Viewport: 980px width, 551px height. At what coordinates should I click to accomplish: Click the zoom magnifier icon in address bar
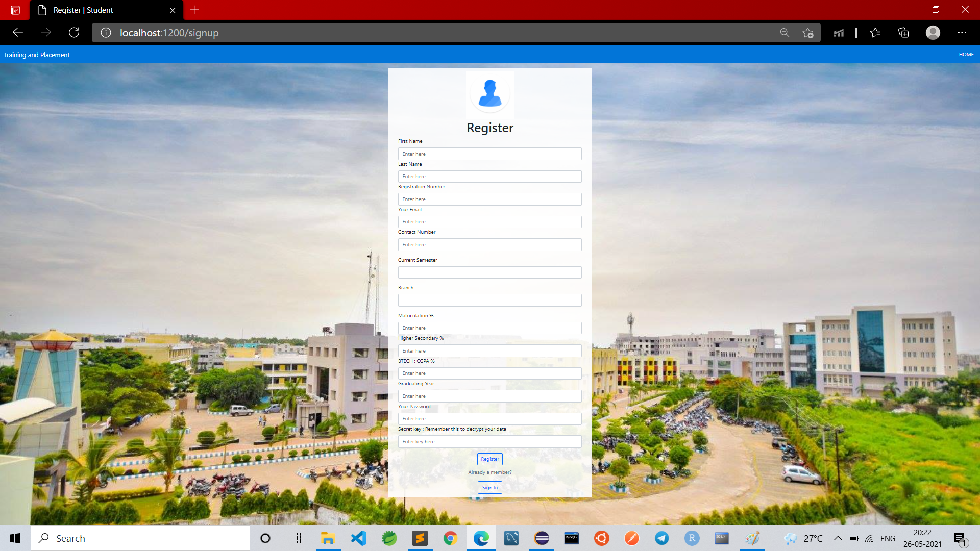pos(785,33)
